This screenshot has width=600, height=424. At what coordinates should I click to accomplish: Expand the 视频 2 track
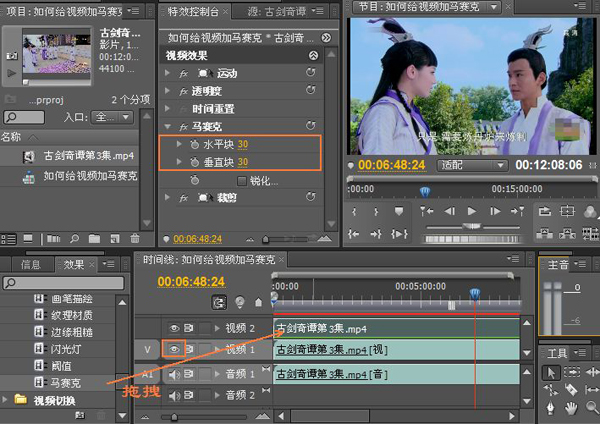tap(217, 328)
